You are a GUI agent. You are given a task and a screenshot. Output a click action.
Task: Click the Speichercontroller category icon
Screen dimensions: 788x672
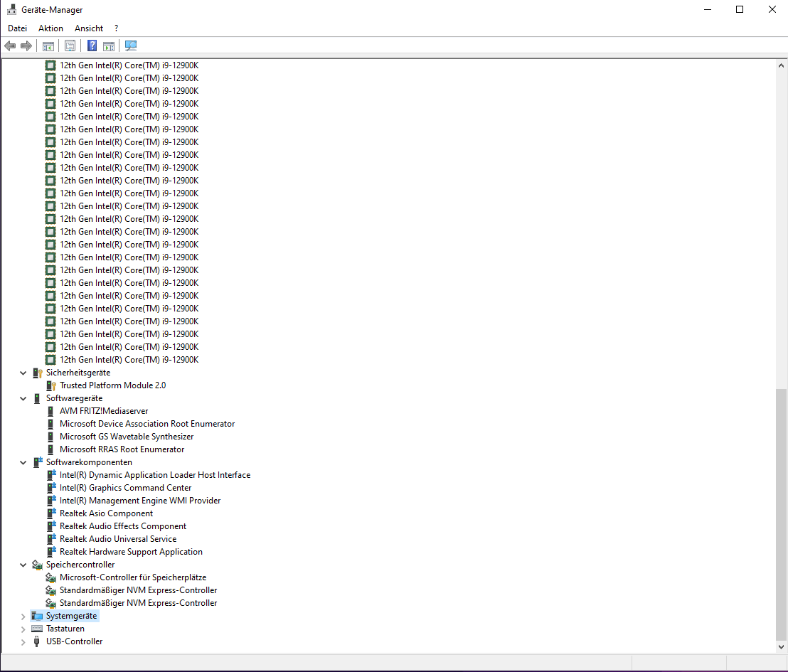point(37,565)
